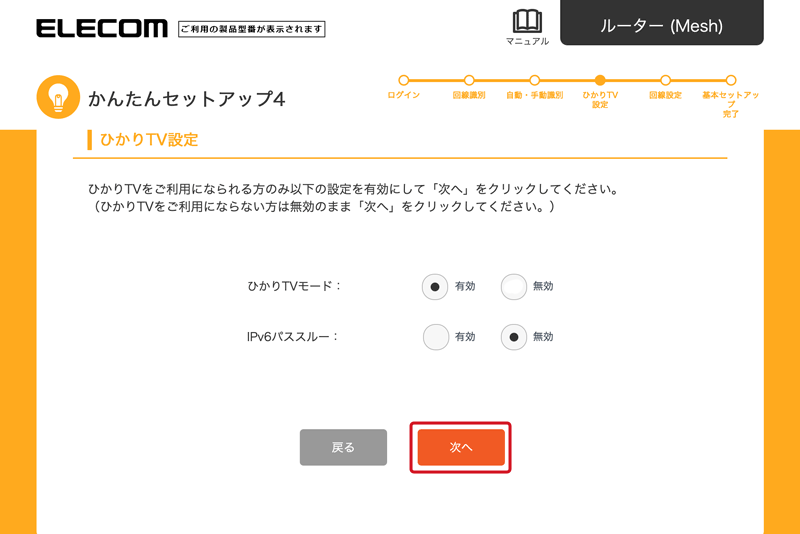
Task: Click the ログイン step label text
Action: (x=404, y=95)
